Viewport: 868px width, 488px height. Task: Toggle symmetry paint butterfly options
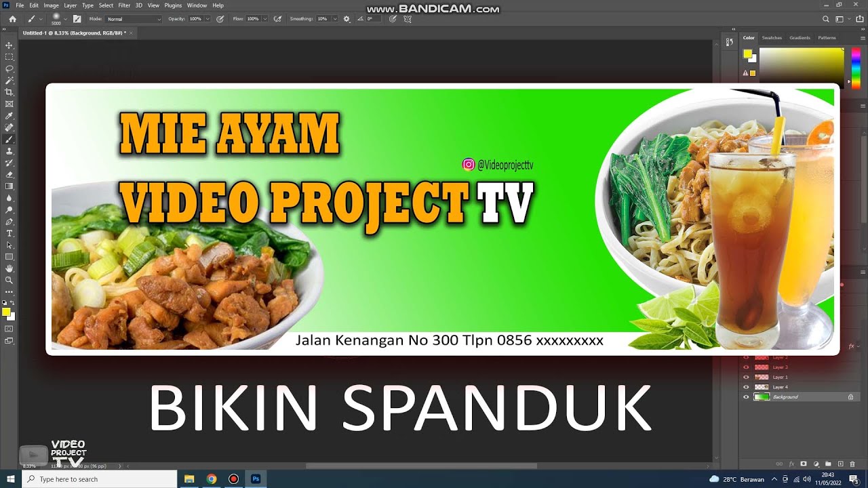[408, 19]
